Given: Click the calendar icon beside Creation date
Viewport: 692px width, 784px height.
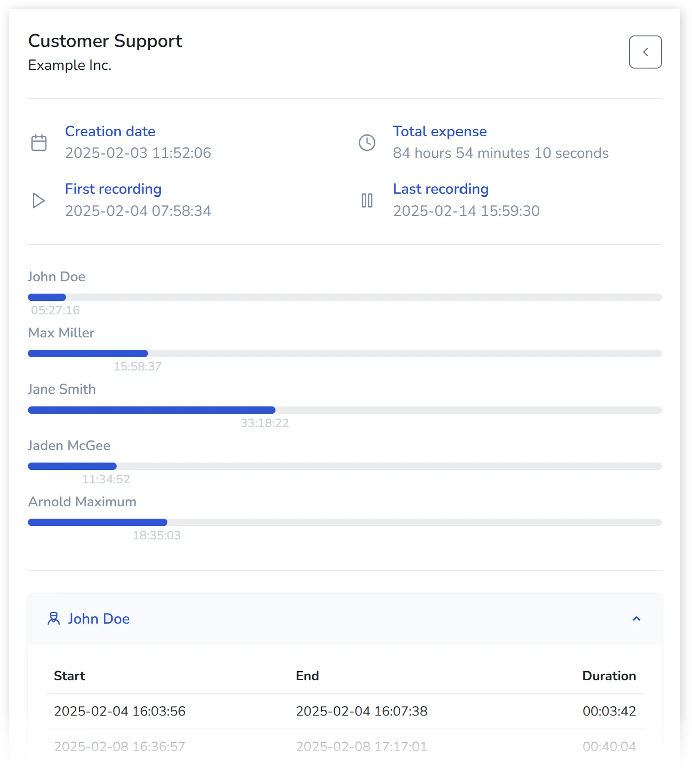Looking at the screenshot, I should [x=39, y=143].
